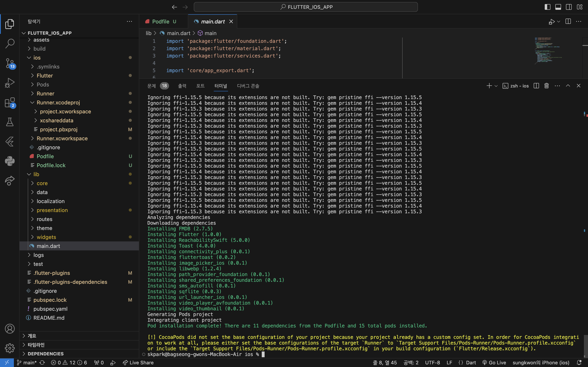Switch to the 디버그 콘솔 panel tab

click(x=248, y=86)
